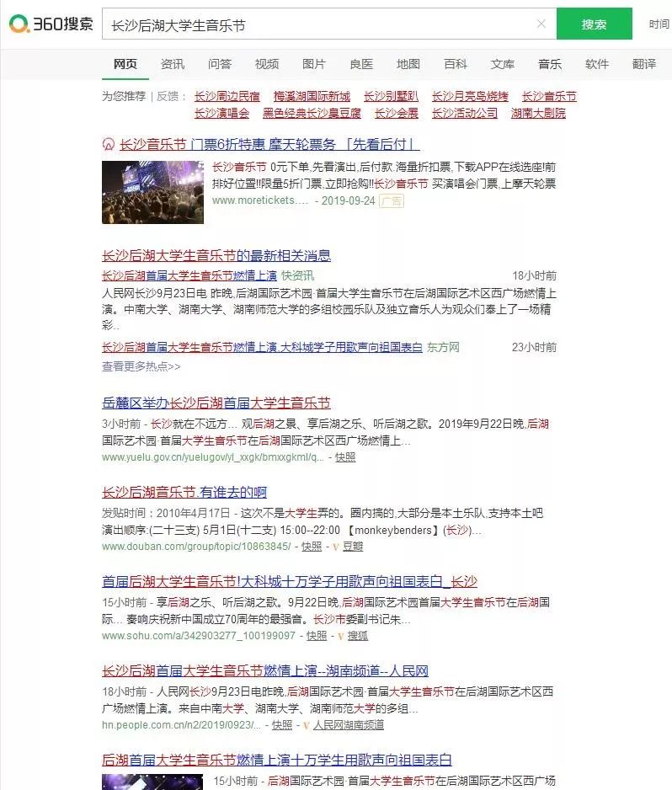Viewport: 672px width, 790px height.
Task: Open the 软件 tab
Action: click(597, 64)
